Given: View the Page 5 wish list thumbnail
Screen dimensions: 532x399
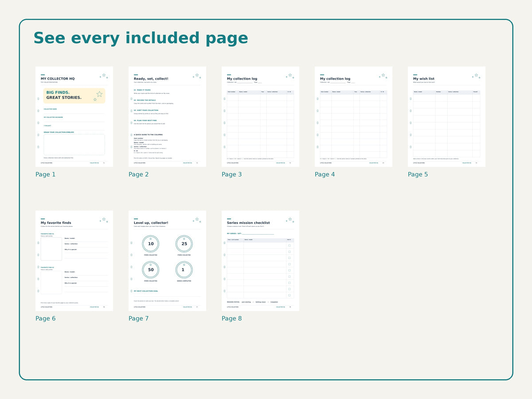Looking at the screenshot, I should (x=446, y=117).
